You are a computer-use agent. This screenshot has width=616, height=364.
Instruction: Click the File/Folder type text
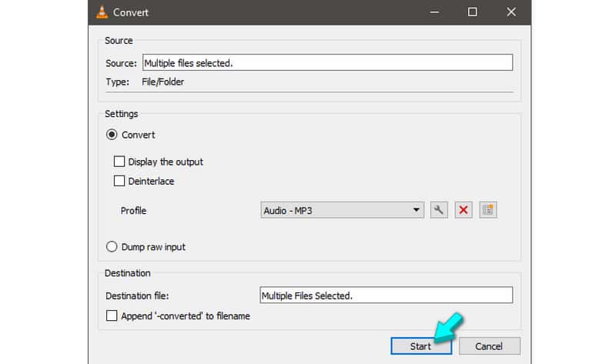coord(163,82)
